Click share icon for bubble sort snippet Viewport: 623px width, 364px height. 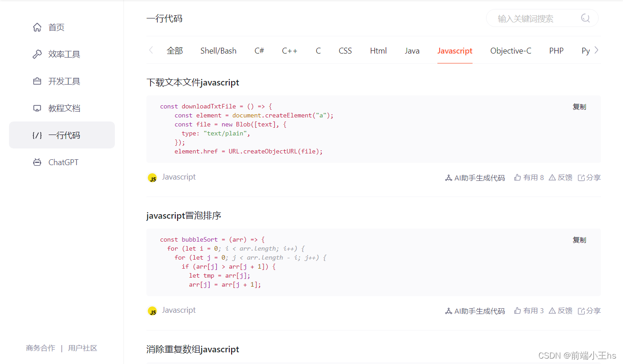(582, 311)
